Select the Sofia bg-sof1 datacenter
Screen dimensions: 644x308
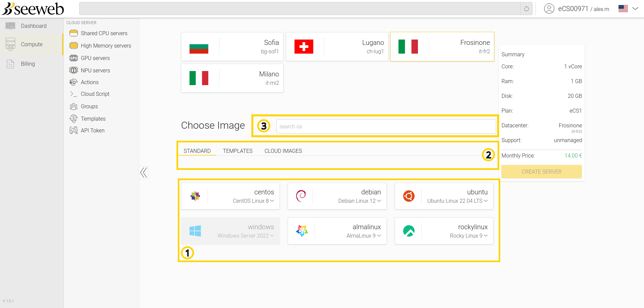click(232, 47)
